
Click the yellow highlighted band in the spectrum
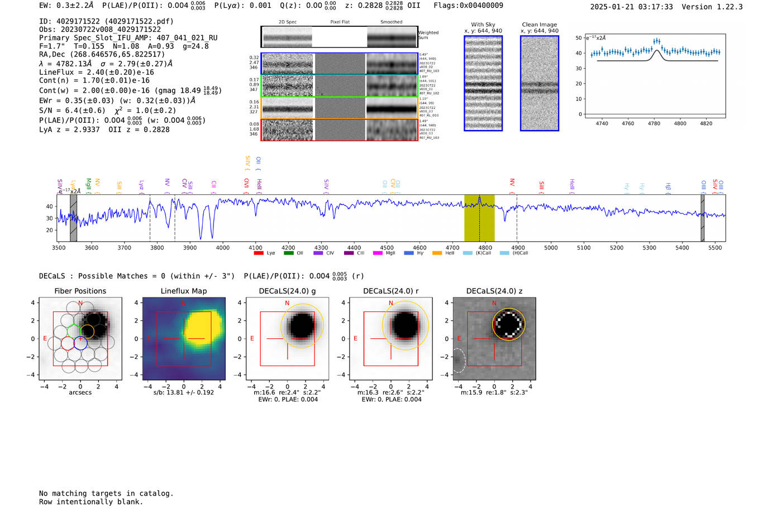(x=479, y=218)
